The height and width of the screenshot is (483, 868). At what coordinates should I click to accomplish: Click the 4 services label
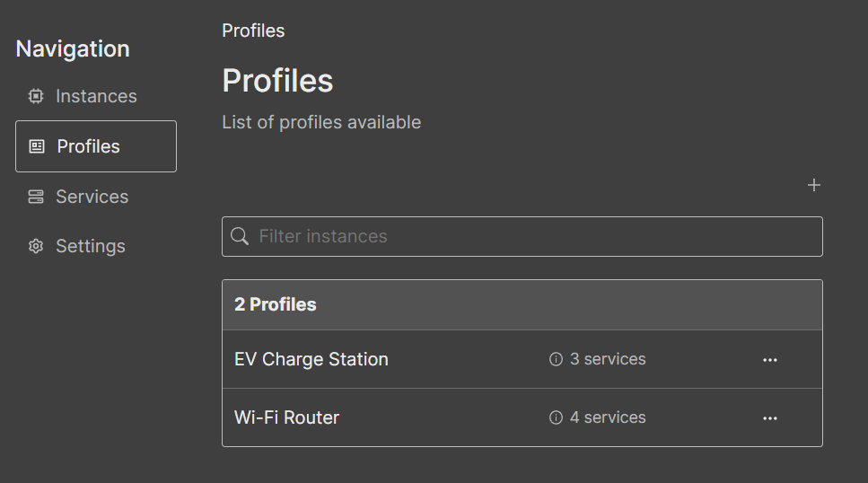pos(608,417)
